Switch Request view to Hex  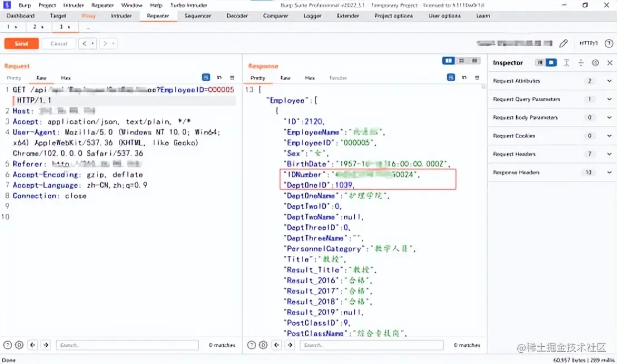(x=66, y=78)
